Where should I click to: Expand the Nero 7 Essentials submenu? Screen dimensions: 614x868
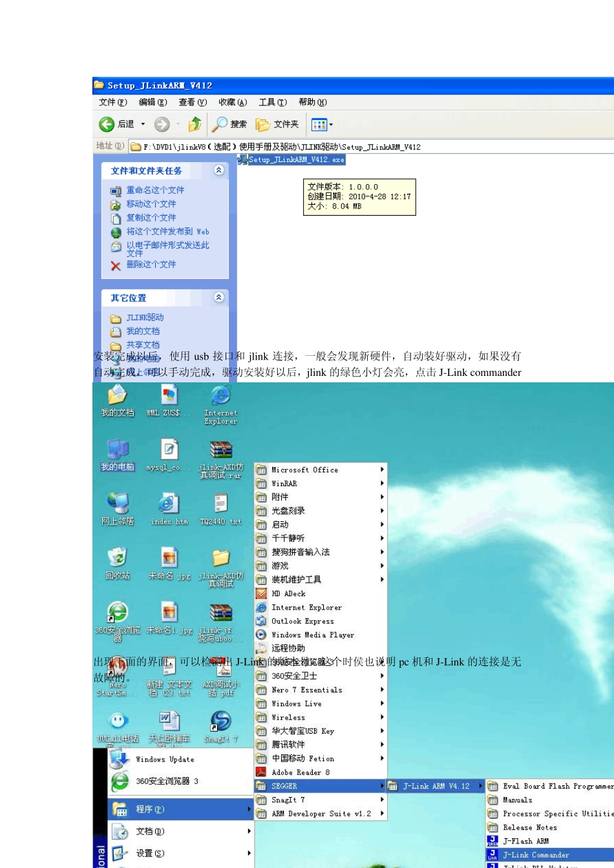click(321, 690)
